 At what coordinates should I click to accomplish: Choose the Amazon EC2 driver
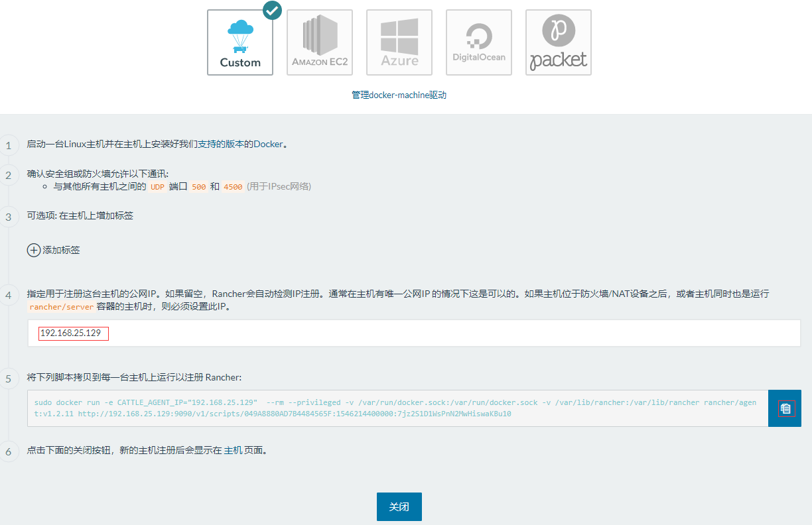[x=320, y=42]
